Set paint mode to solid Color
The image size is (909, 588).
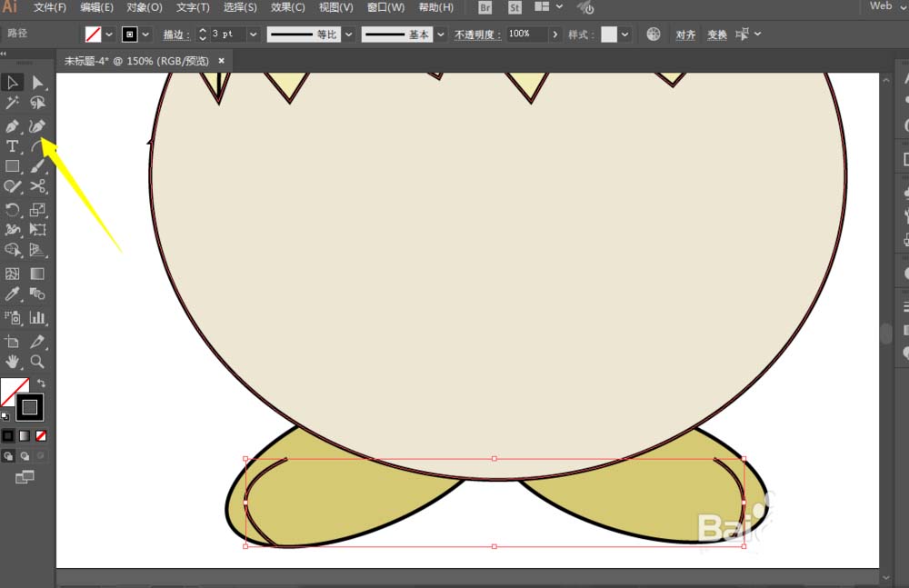(x=7, y=435)
